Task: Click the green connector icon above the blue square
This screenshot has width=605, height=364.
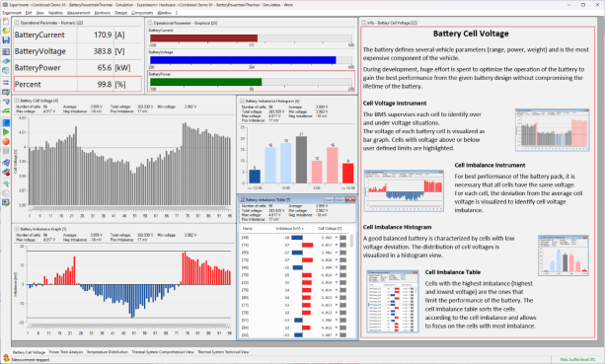Action: pyautogui.click(x=6, y=111)
